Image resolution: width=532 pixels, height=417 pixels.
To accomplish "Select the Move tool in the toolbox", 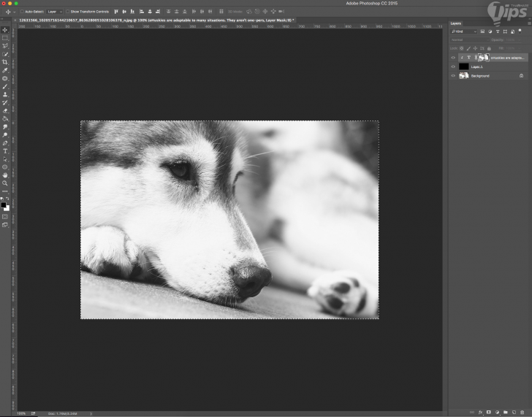I will click(4, 30).
